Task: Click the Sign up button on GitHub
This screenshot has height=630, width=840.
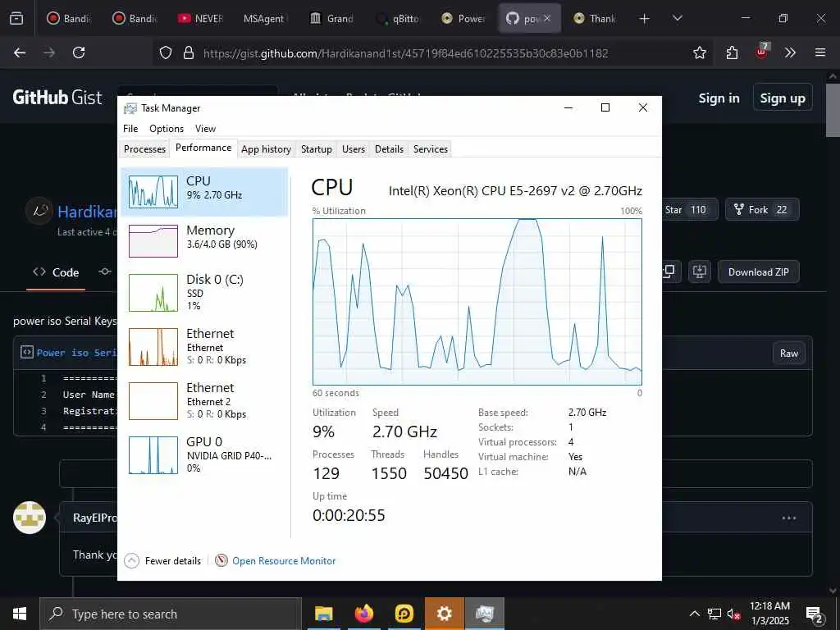Action: (782, 98)
